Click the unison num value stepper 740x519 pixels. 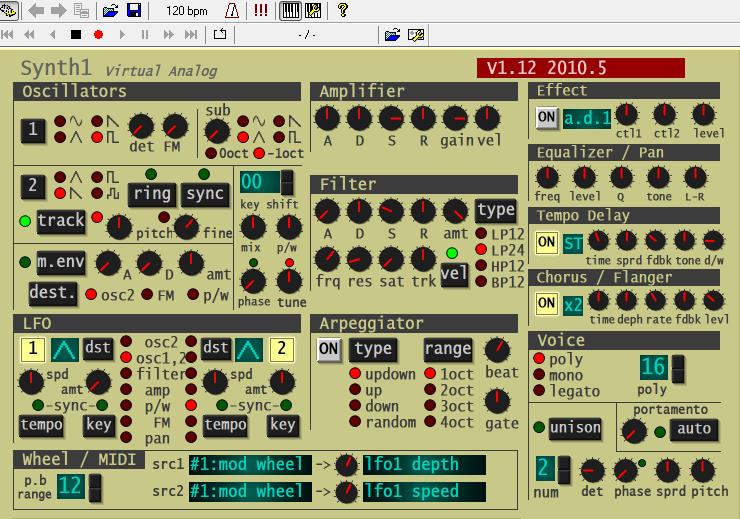point(564,469)
